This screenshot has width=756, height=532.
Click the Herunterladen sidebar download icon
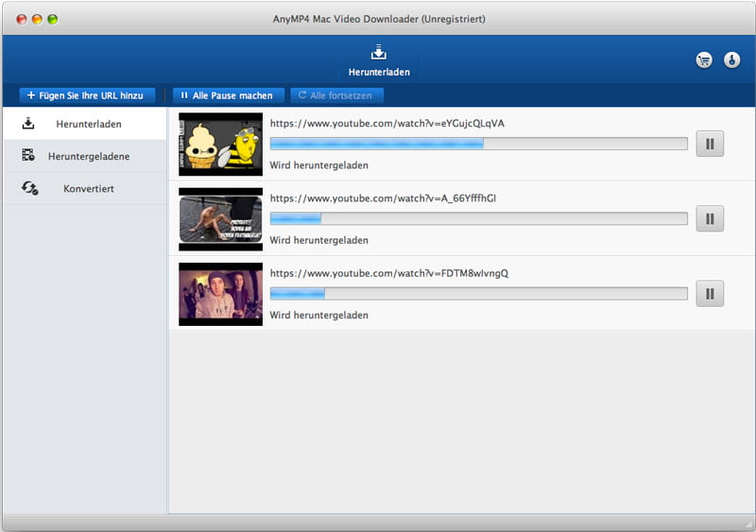(28, 124)
